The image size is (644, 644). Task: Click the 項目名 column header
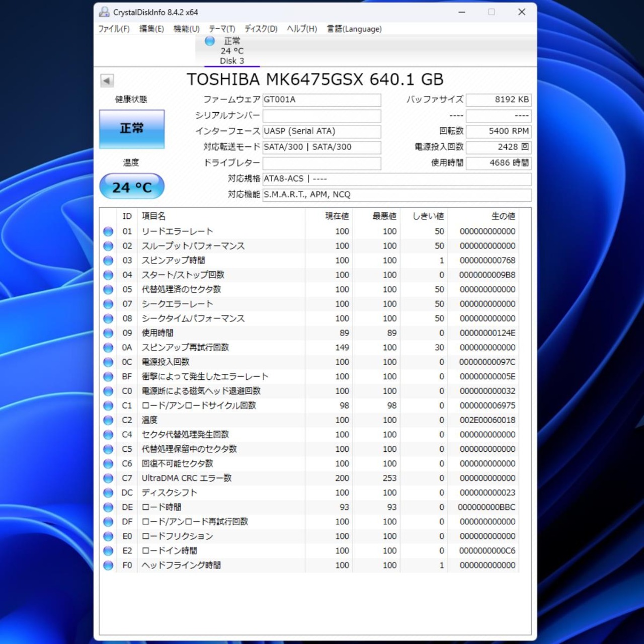click(221, 216)
